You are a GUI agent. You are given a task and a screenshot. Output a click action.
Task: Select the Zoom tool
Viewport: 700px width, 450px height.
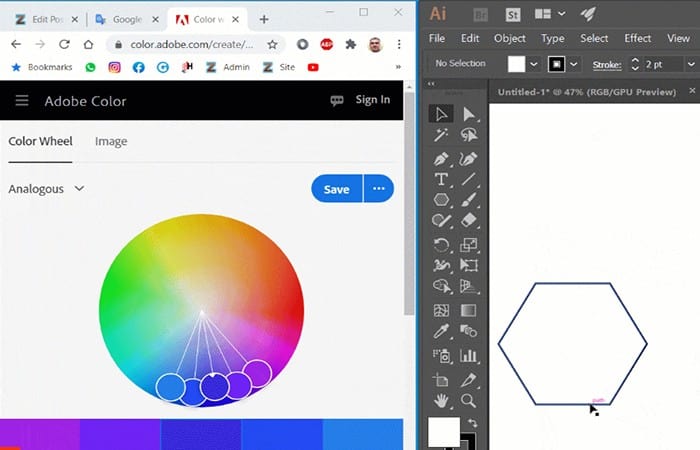pos(468,400)
